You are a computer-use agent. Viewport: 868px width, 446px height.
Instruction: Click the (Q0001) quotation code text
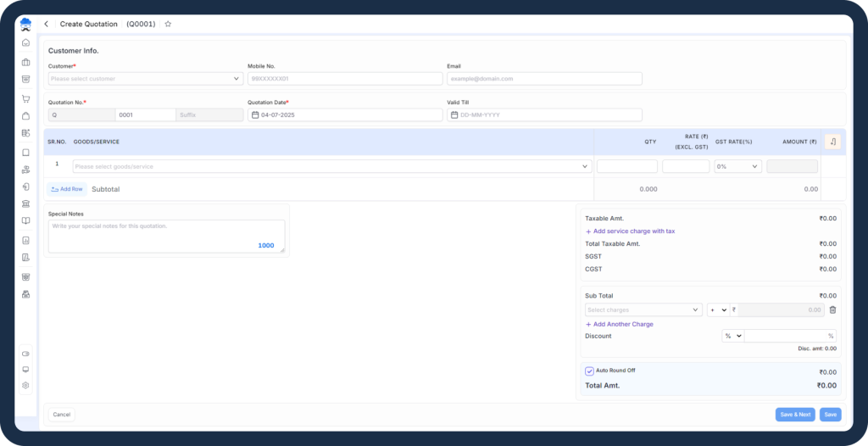142,24
